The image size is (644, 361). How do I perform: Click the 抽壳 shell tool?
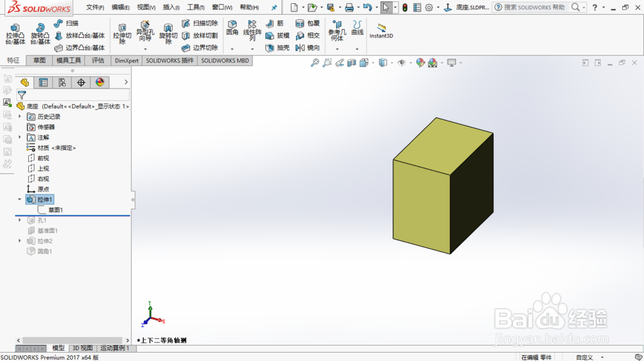[277, 48]
